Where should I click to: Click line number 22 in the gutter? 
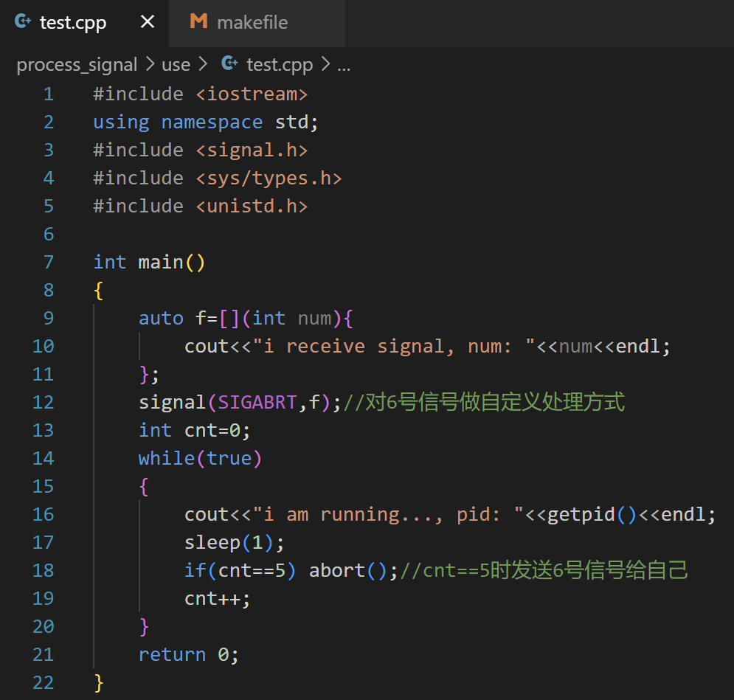(x=43, y=683)
